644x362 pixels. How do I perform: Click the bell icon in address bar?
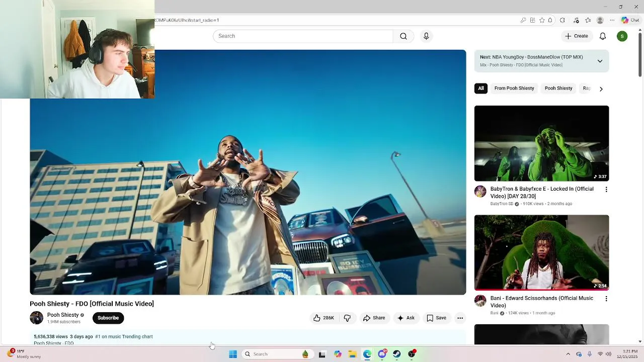pos(550,20)
